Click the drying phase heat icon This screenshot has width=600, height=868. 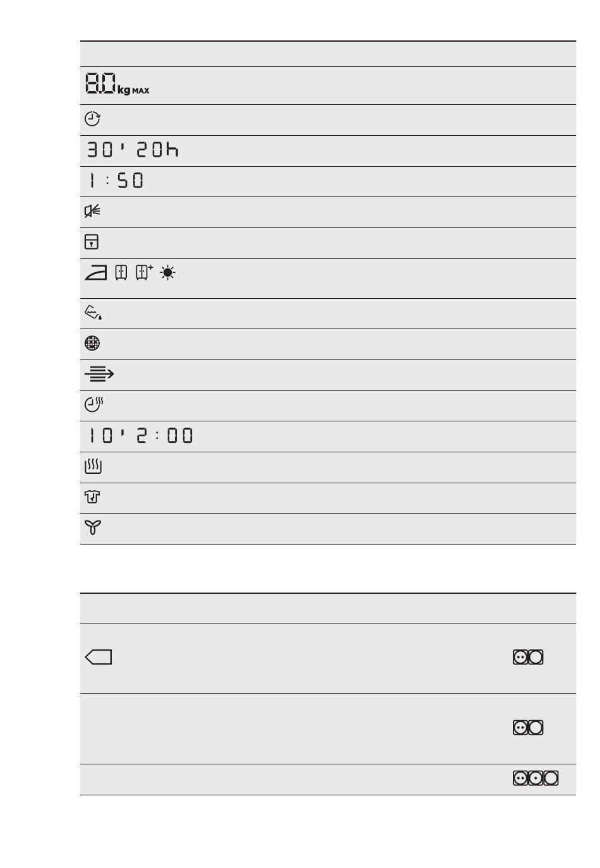click(93, 467)
